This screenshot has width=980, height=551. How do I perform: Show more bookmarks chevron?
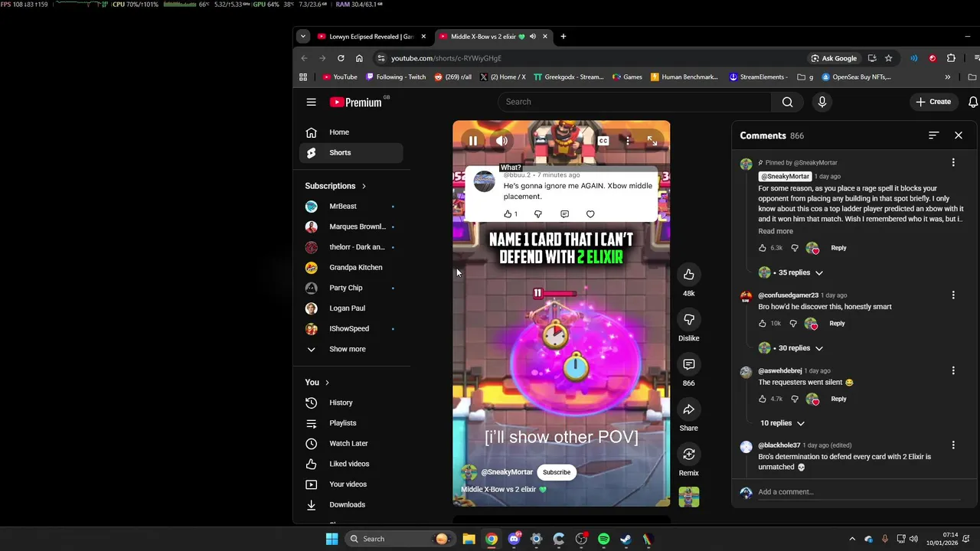pos(947,77)
